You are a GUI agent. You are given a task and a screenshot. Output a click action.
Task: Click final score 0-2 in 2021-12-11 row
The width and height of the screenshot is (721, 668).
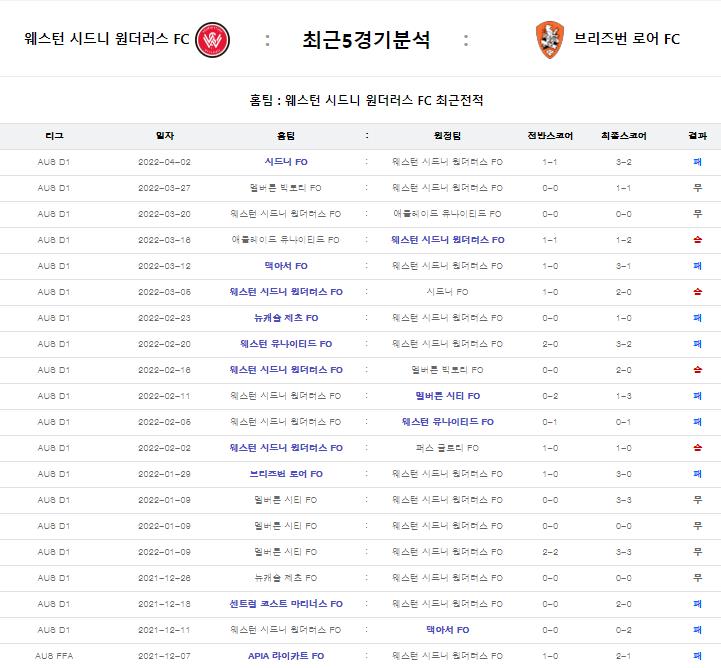pos(624,630)
